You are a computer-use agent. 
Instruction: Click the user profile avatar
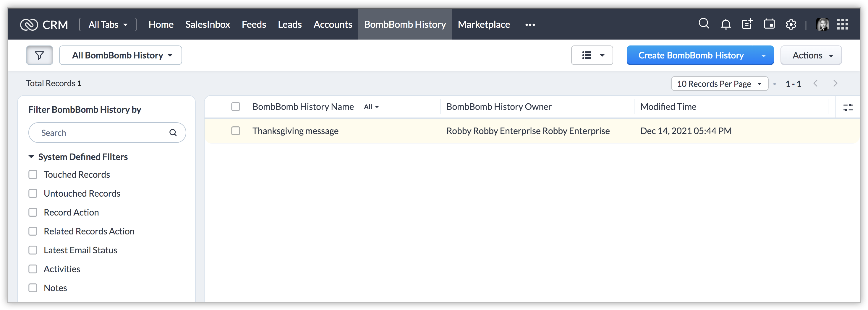(822, 24)
